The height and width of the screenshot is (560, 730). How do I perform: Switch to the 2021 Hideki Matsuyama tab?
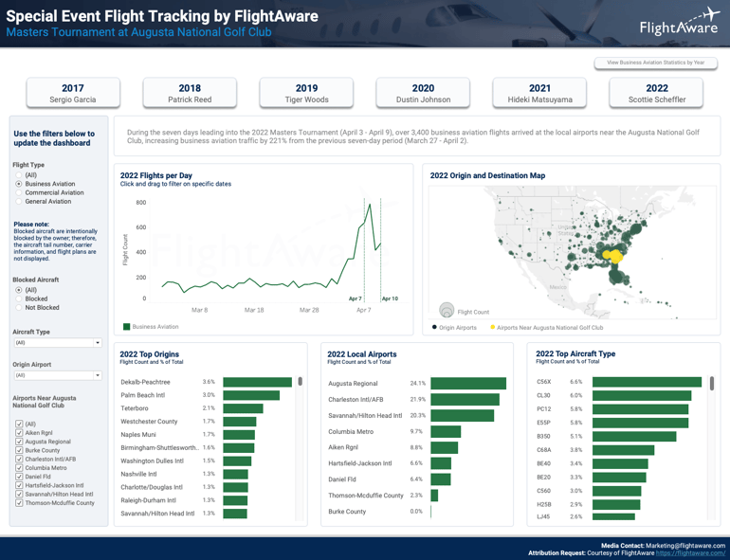click(x=539, y=93)
